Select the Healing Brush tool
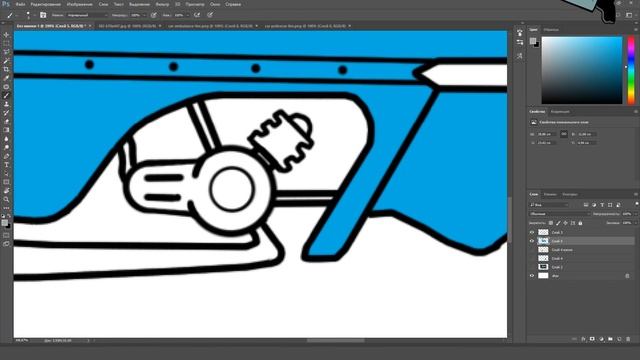The width and height of the screenshot is (640, 360). pos(6,87)
